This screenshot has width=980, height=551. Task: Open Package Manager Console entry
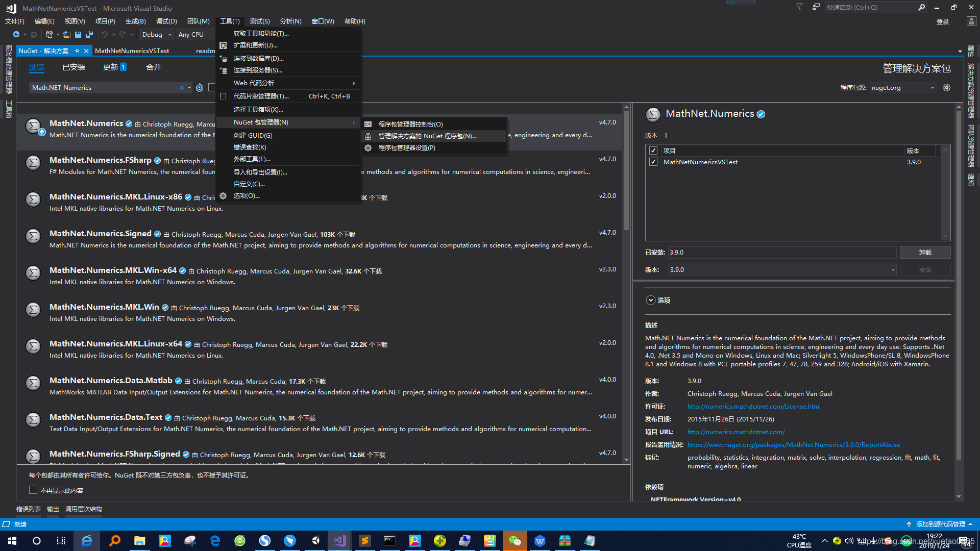(434, 124)
